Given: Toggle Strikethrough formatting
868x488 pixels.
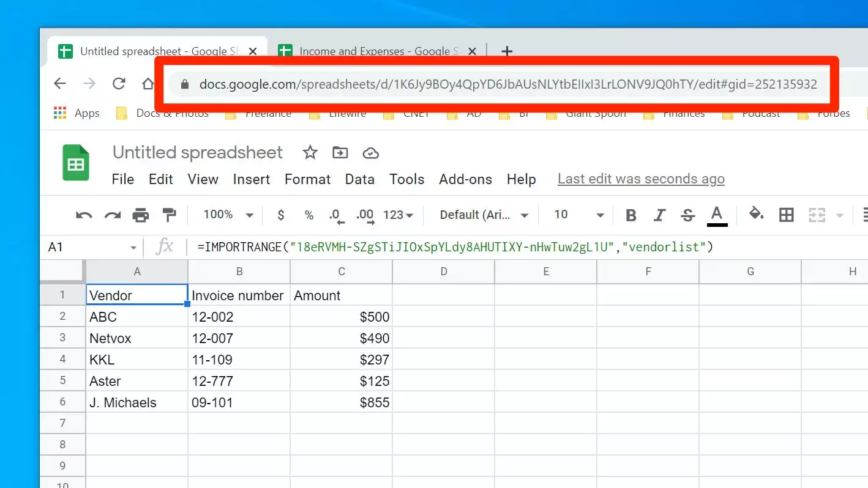Looking at the screenshot, I should pos(687,215).
